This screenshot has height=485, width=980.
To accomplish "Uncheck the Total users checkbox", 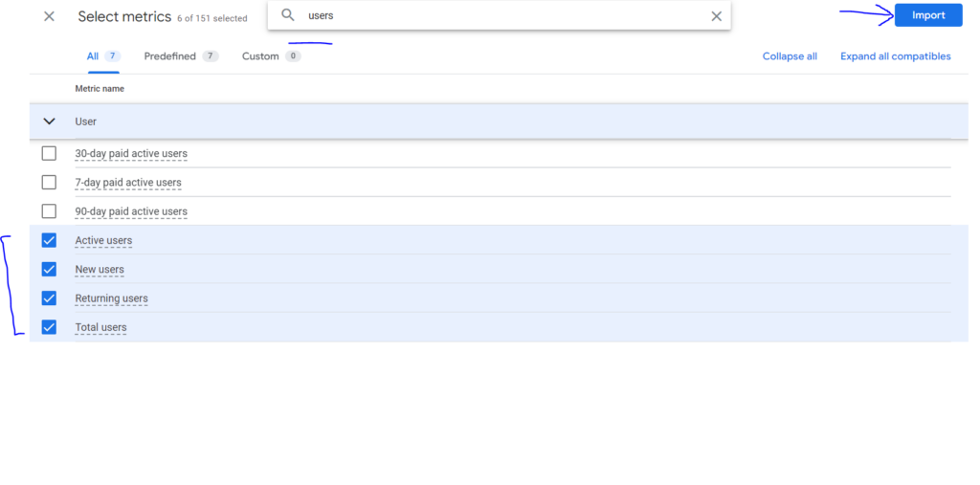I will [x=49, y=327].
